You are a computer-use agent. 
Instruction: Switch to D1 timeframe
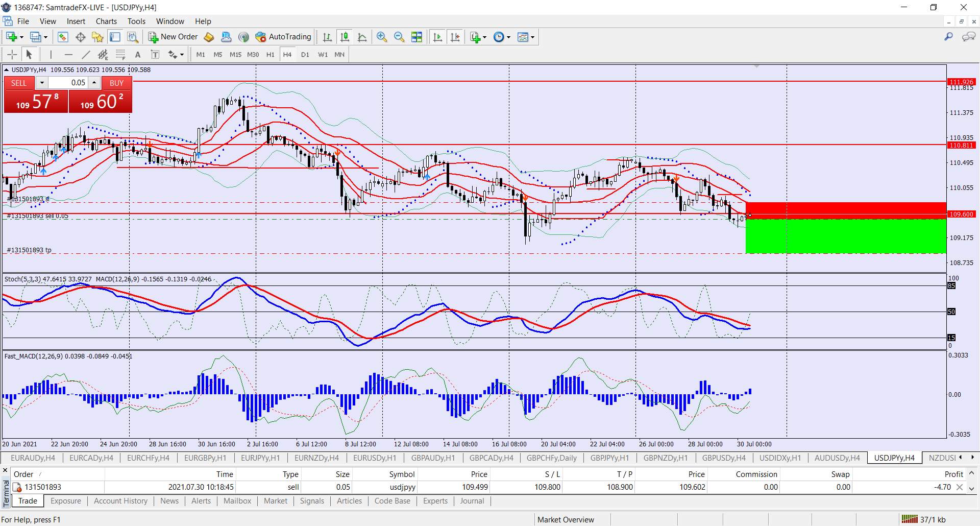tap(305, 54)
